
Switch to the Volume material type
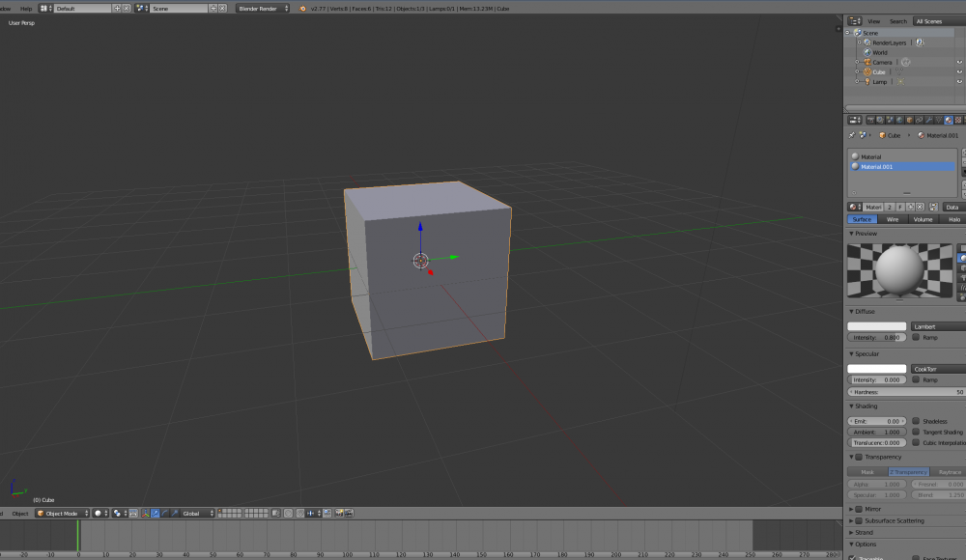pyautogui.click(x=923, y=219)
